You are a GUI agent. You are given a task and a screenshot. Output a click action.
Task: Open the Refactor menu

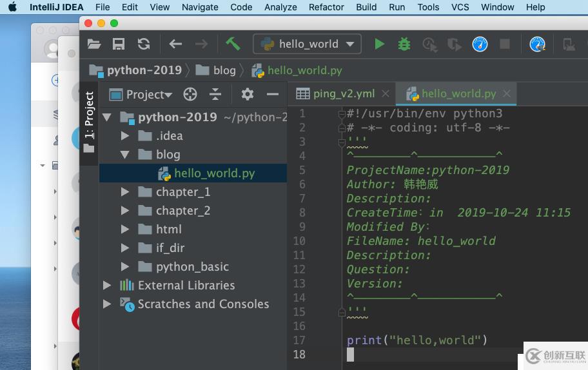coord(326,6)
